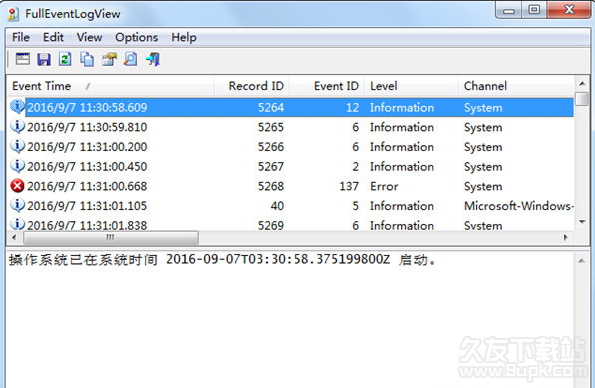Open the Advanced Options toolbar icon
Screen dimensions: 595x388
(109, 59)
